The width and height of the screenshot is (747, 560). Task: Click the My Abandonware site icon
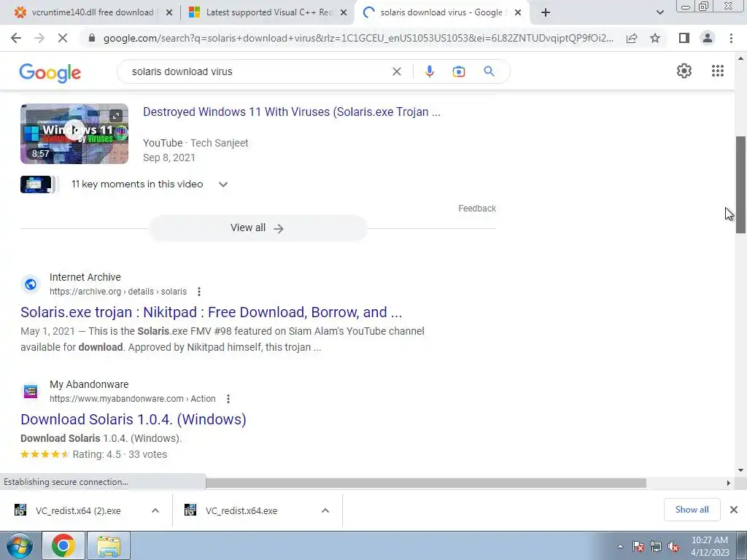point(31,392)
